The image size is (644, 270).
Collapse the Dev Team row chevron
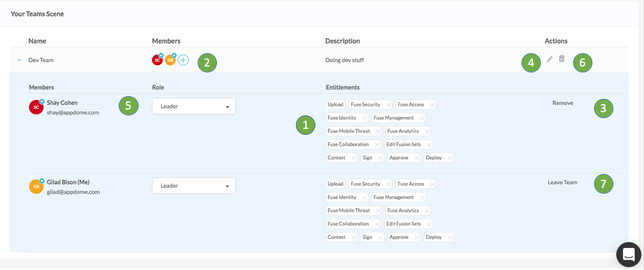coord(19,60)
